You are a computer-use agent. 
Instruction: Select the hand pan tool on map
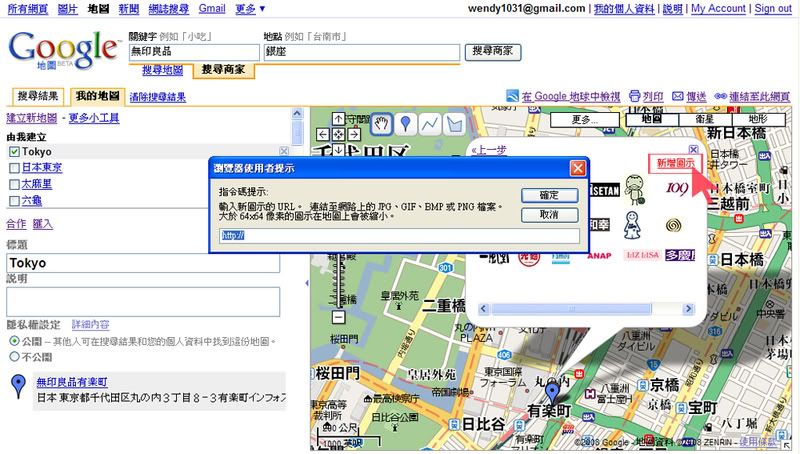tap(381, 123)
